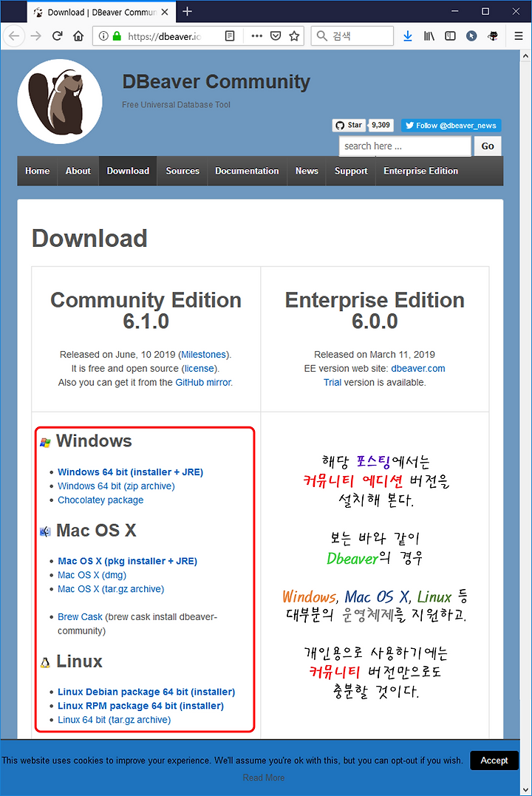Open the Trial version link
This screenshot has height=796, width=532.
point(332,382)
